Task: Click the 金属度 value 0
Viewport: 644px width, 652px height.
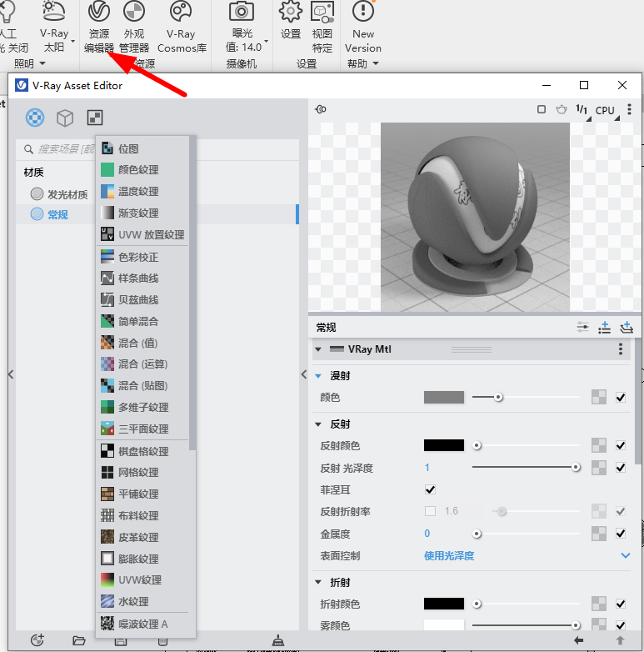Action: tap(427, 533)
